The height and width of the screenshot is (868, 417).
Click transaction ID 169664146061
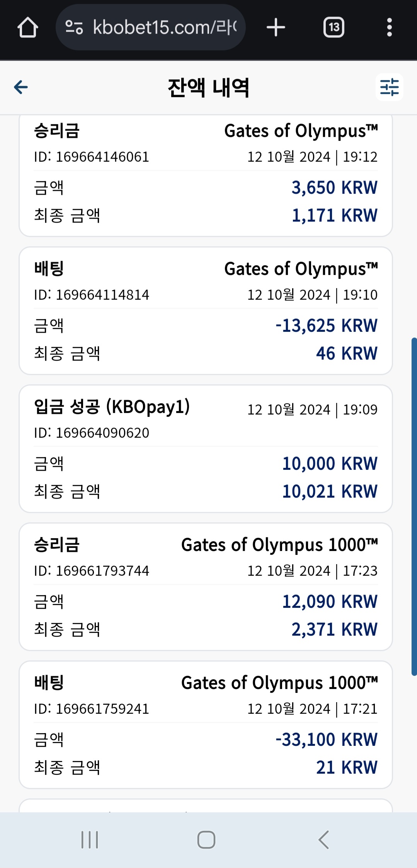[x=92, y=157]
